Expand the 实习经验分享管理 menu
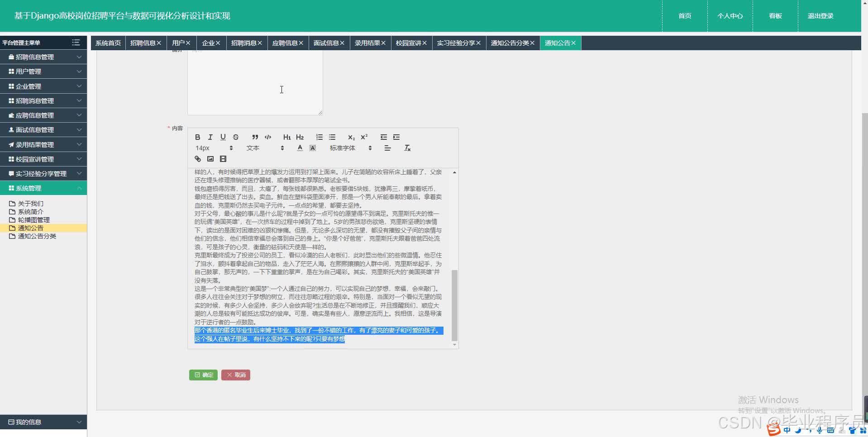Screen dimensions: 868x437 43,174
